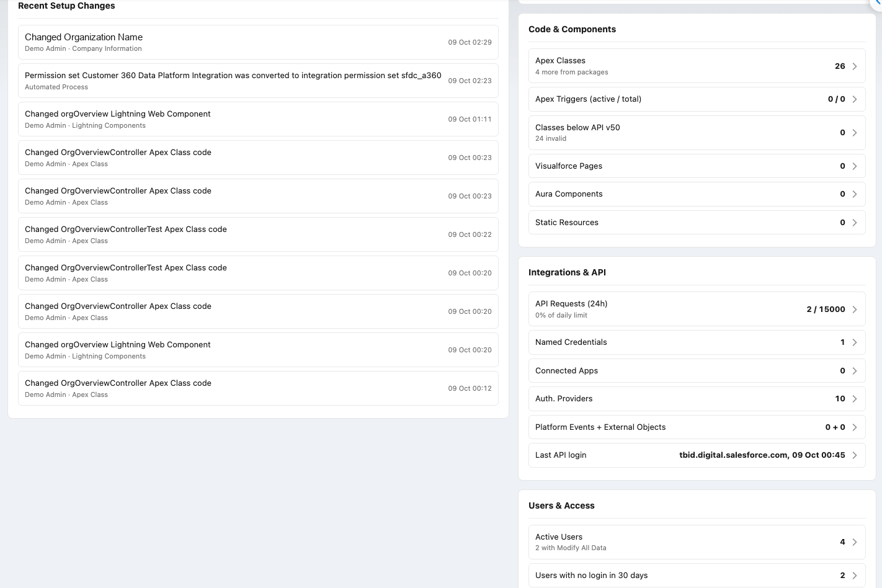The image size is (882, 588).
Task: Click the Apex Classes label
Action: (x=560, y=61)
